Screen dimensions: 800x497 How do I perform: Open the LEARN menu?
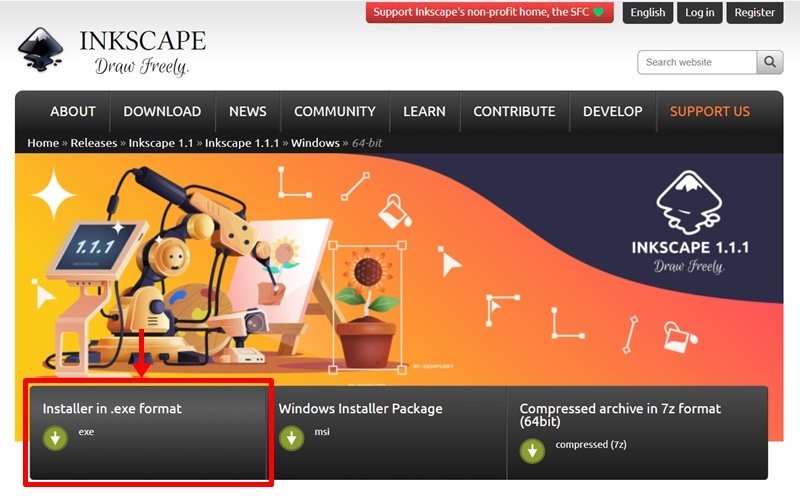(424, 111)
